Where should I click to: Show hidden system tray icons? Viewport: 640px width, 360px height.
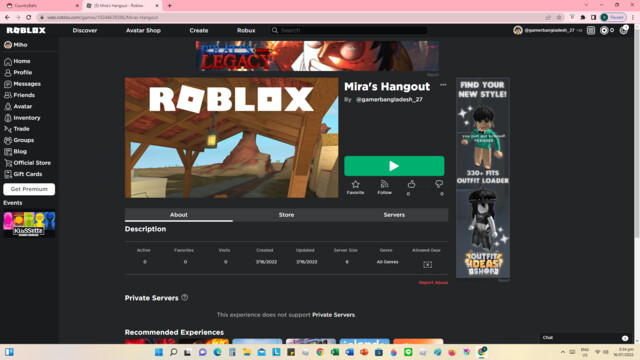coord(563,352)
